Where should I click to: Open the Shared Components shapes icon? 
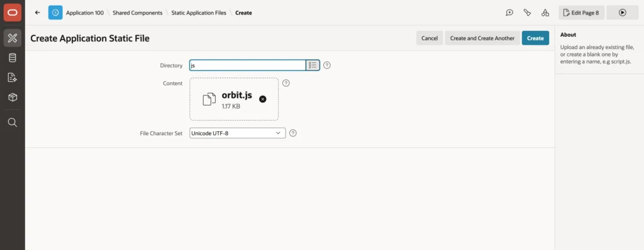pos(545,13)
